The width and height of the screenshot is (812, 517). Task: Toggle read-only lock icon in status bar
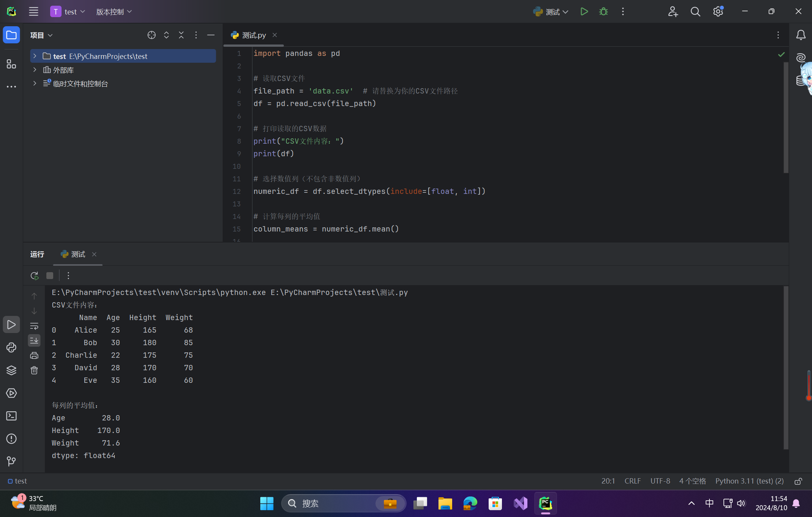click(798, 481)
